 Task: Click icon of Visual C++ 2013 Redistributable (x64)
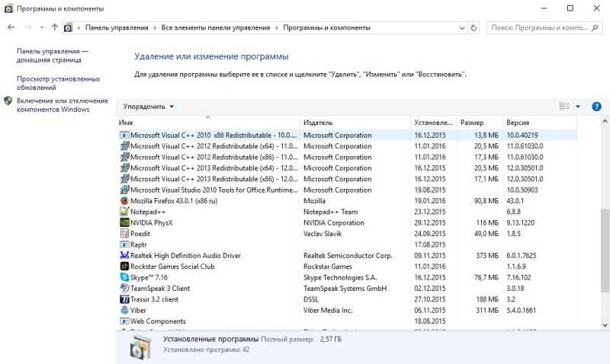[x=124, y=168]
